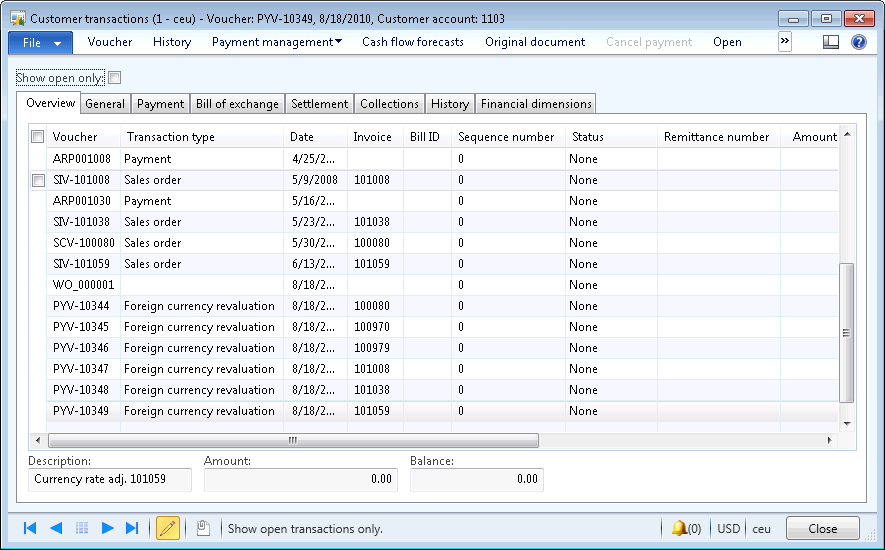The image size is (885, 550).
Task: Click the Close button
Action: pyautogui.click(x=822, y=529)
